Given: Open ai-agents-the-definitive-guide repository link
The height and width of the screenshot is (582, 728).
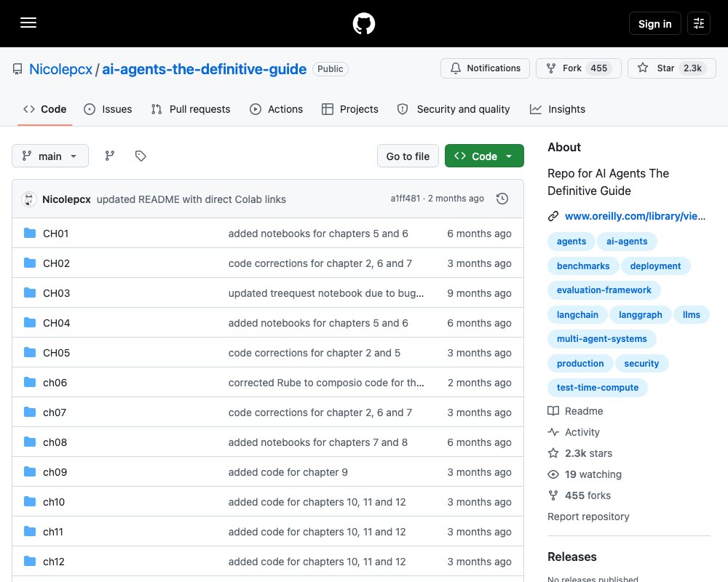Looking at the screenshot, I should (205, 69).
